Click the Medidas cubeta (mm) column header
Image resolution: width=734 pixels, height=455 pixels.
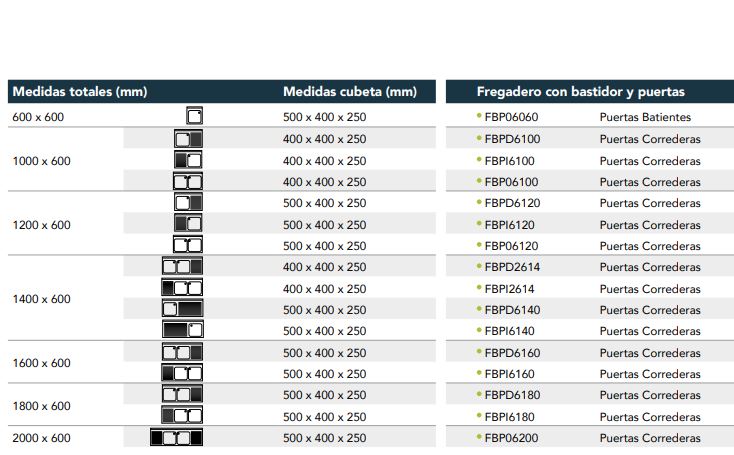click(350, 91)
